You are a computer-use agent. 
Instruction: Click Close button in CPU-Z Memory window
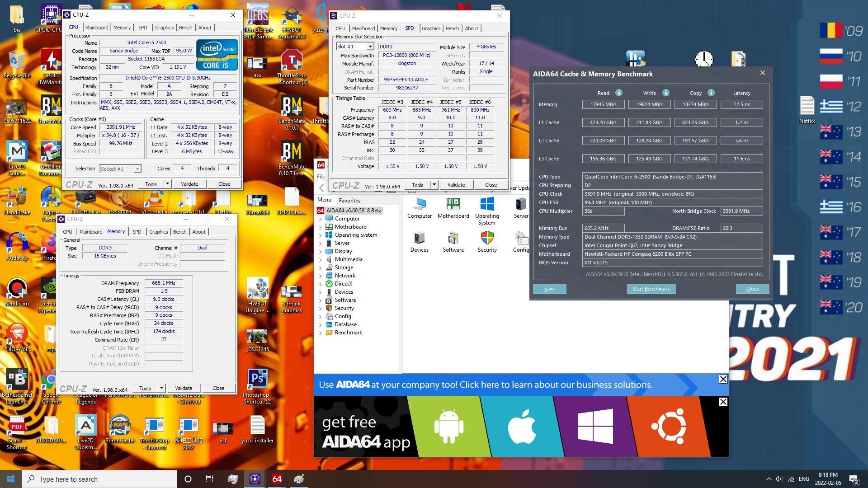click(218, 388)
